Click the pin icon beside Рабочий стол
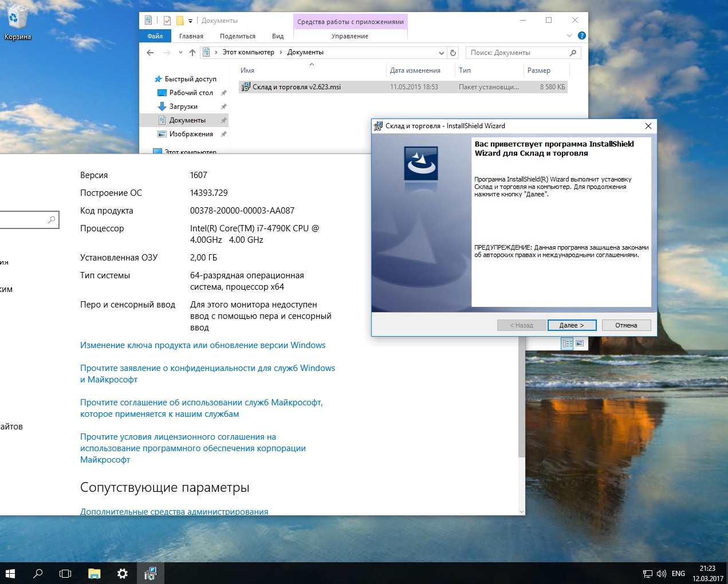 [224, 93]
